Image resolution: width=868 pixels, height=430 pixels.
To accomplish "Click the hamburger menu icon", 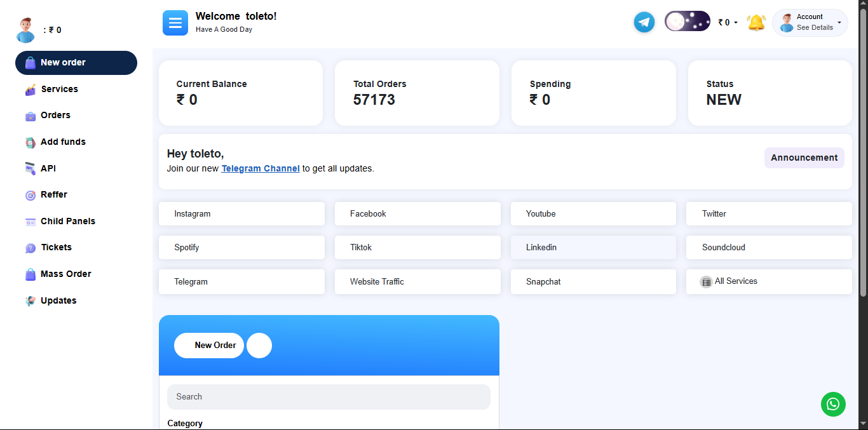I will click(175, 23).
